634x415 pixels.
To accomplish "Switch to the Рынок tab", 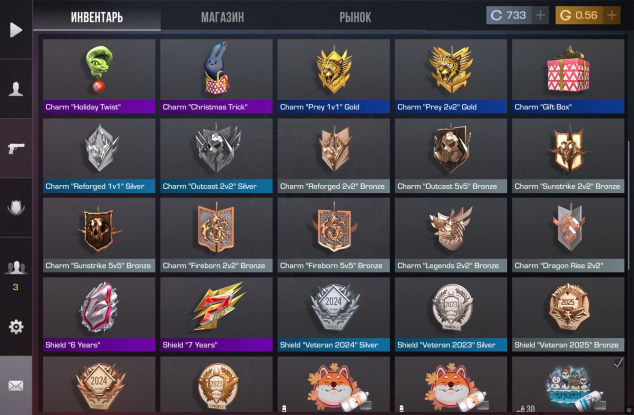I will [x=355, y=17].
